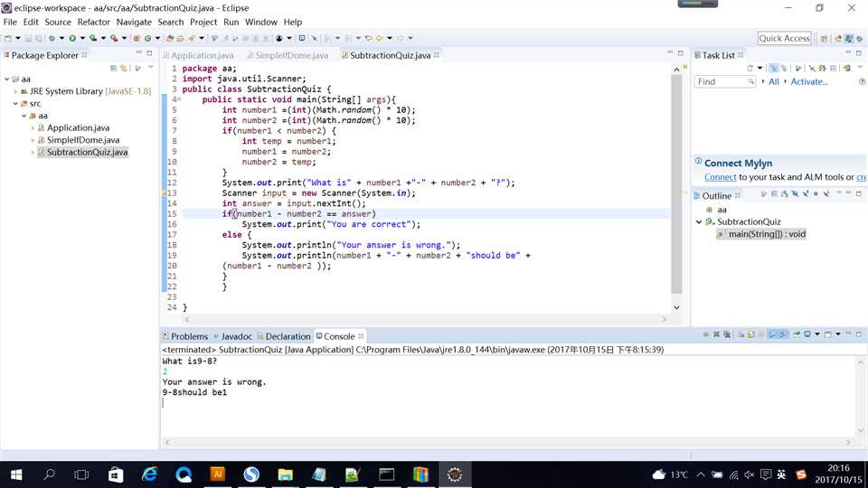
Task: Click Microsoft Store icon on taskbar
Action: pyautogui.click(x=116, y=474)
